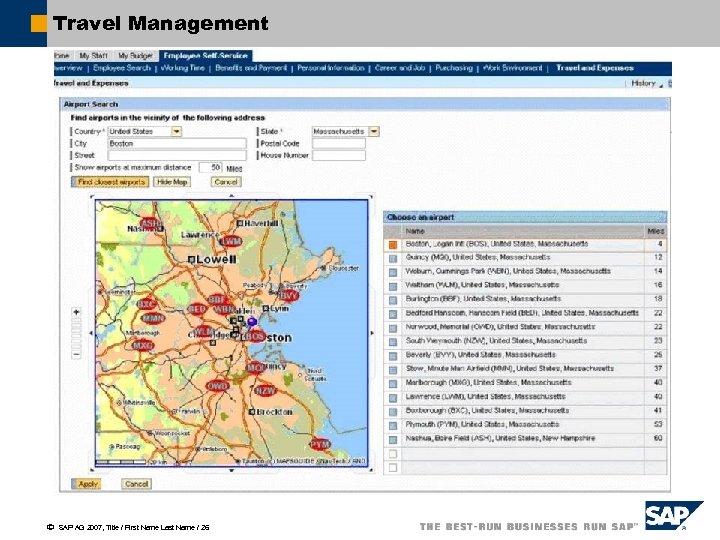
Task: Select South Weymouth (NZW) row selector
Action: click(x=393, y=342)
